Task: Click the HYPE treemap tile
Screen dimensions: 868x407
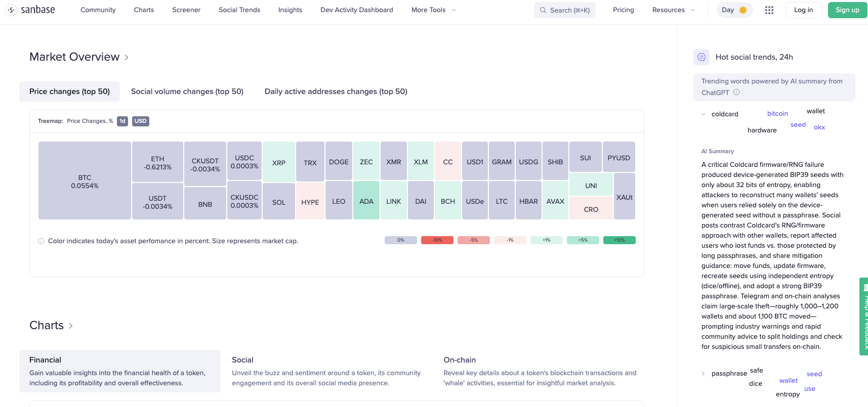Action: 310,201
